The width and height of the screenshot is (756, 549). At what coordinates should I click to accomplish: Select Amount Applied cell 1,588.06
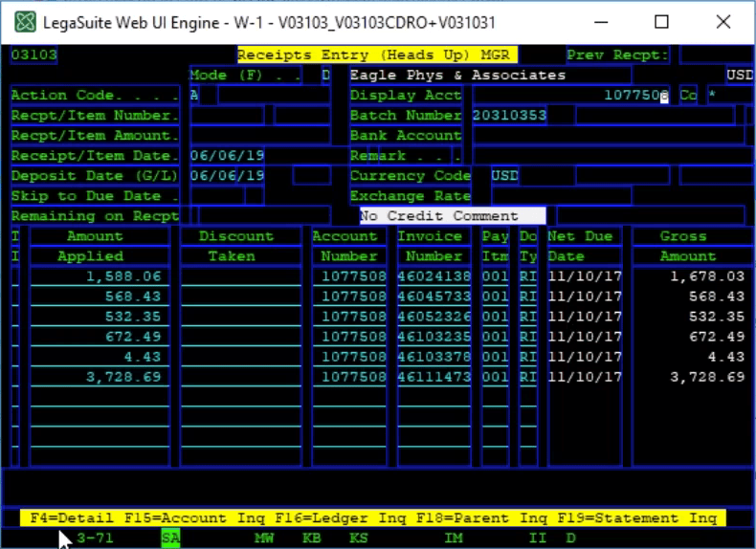(100, 276)
